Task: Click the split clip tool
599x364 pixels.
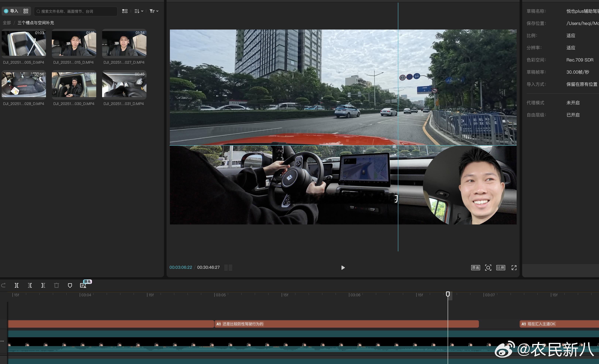Action: click(x=17, y=285)
